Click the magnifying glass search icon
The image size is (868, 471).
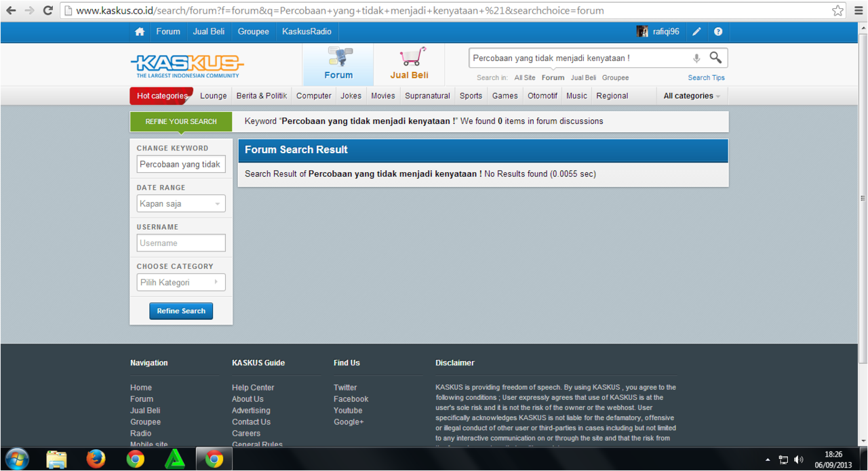715,58
